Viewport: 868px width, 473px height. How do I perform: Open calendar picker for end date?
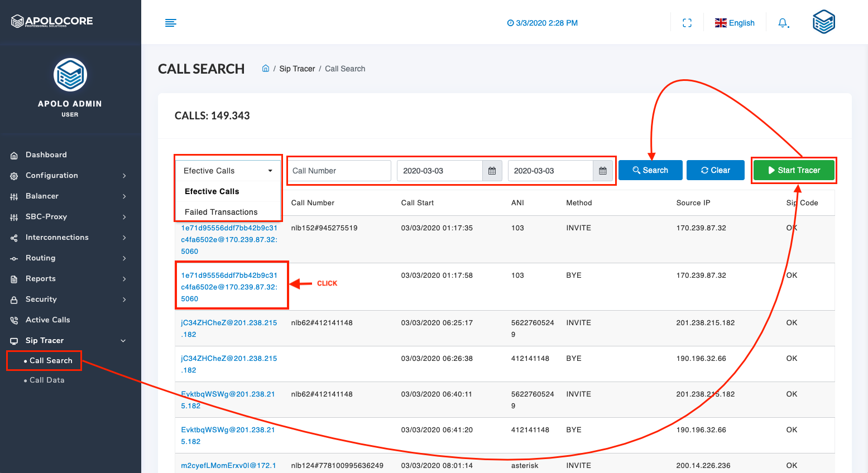tap(602, 171)
